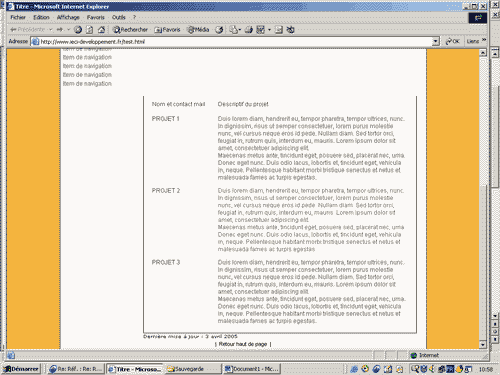This screenshot has width=500, height=375.
Task: Stop page loading with the Stop icon
Action: (x=78, y=30)
